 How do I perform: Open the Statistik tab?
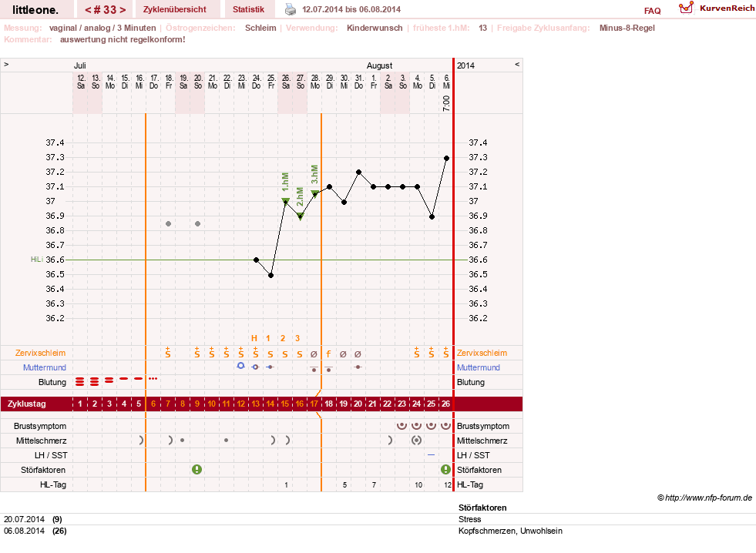point(248,9)
